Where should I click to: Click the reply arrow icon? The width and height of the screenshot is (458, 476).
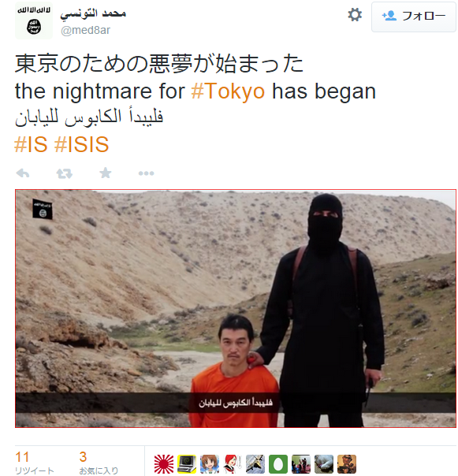pos(23,173)
